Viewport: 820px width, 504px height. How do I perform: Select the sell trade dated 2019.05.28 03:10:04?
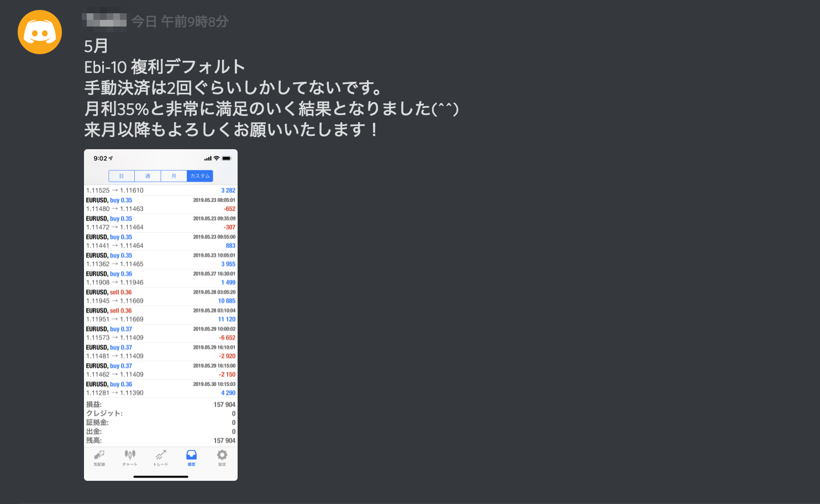(161, 315)
